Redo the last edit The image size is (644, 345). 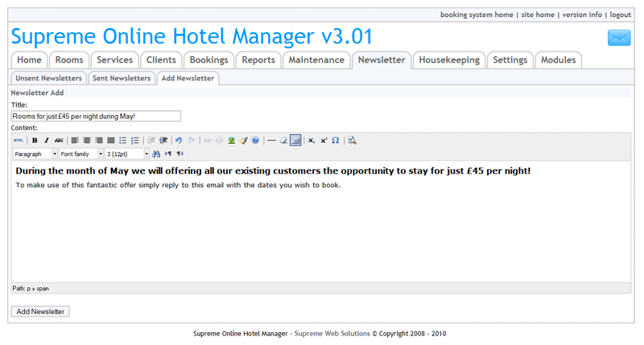click(x=191, y=140)
